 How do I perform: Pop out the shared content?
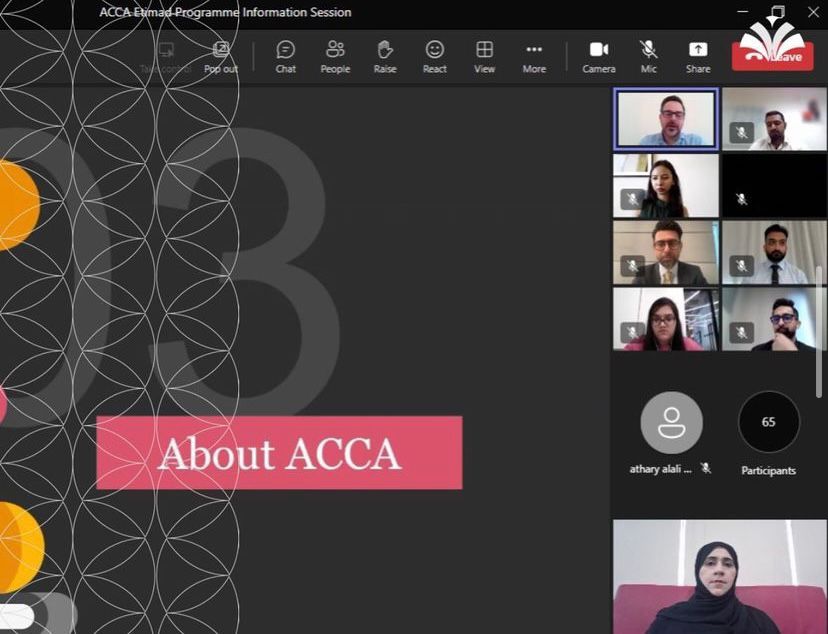[221, 57]
